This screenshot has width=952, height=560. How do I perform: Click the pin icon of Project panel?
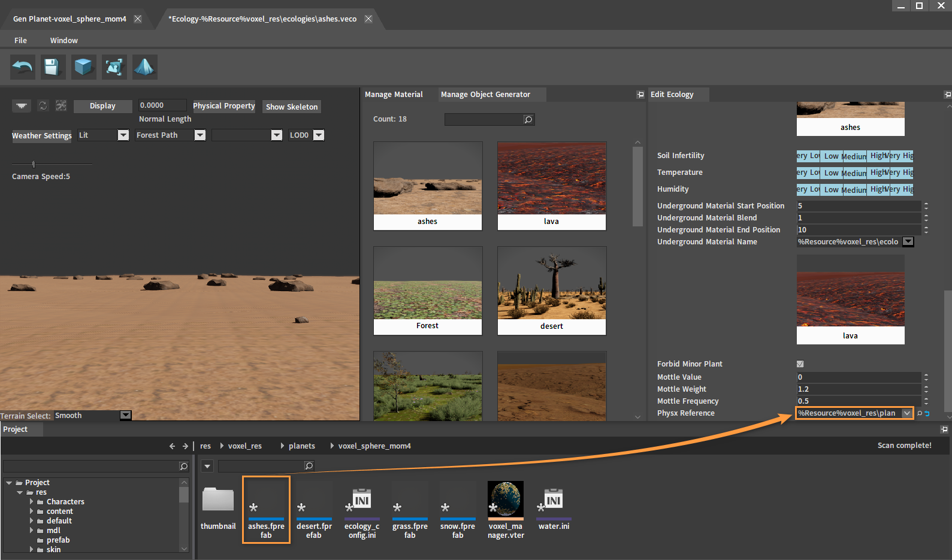944,429
